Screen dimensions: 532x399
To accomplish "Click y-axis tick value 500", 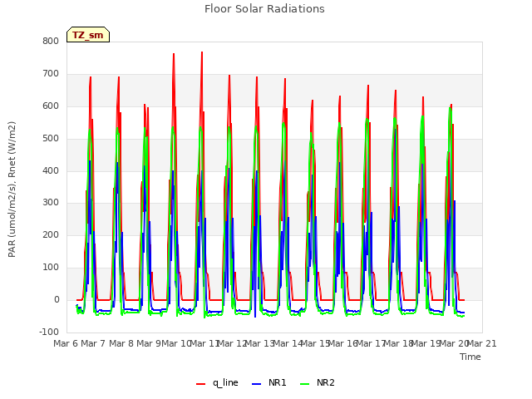I will pos(51,139).
